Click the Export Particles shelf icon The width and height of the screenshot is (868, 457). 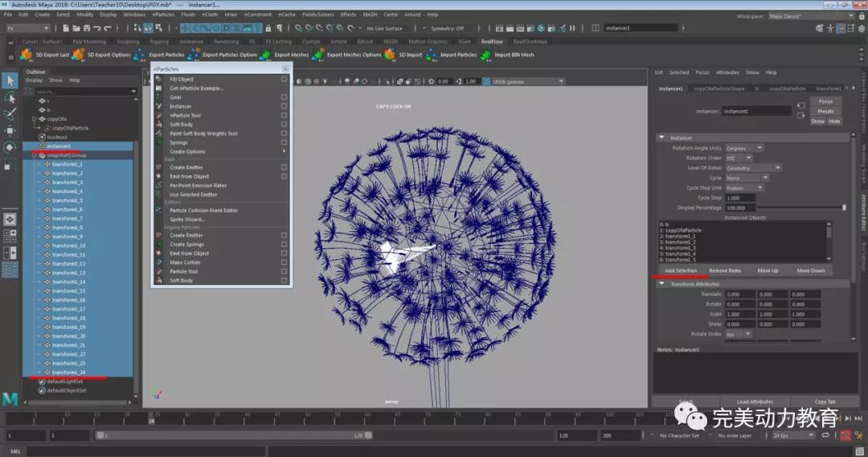pyautogui.click(x=140, y=55)
